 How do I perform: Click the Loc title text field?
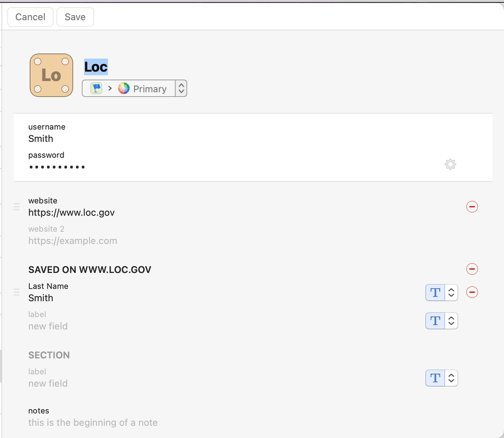click(x=96, y=67)
